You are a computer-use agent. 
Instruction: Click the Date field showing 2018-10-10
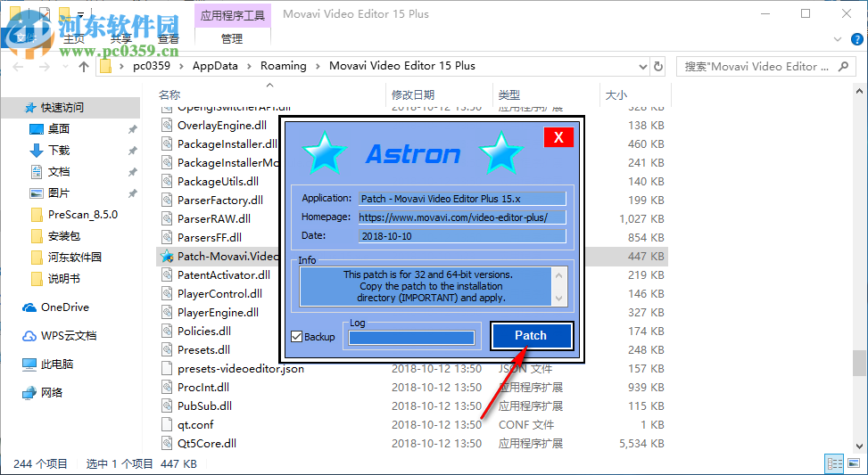point(462,236)
